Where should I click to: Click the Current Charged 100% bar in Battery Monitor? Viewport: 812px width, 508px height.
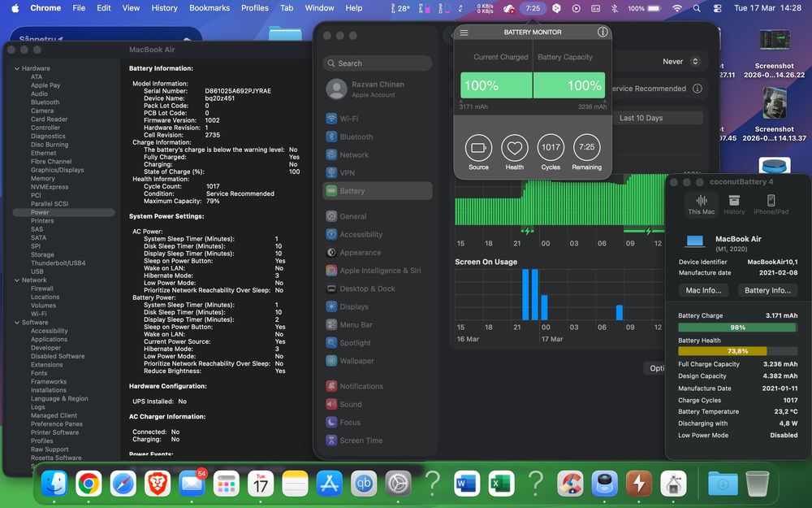[x=496, y=85]
